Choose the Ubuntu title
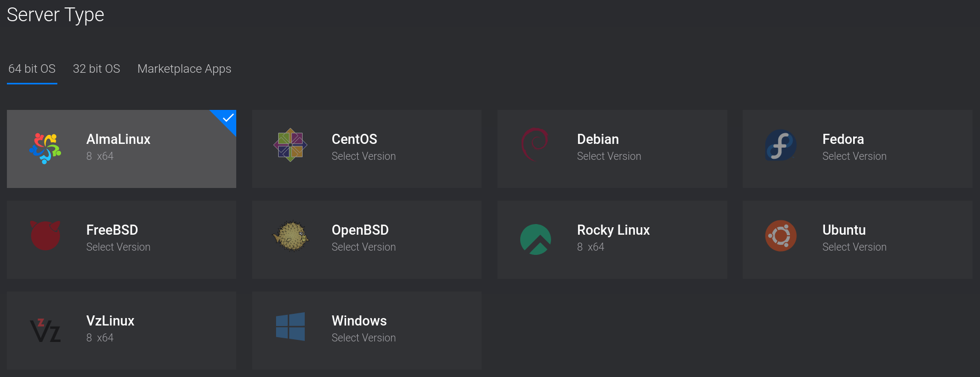This screenshot has width=980, height=377. (844, 230)
